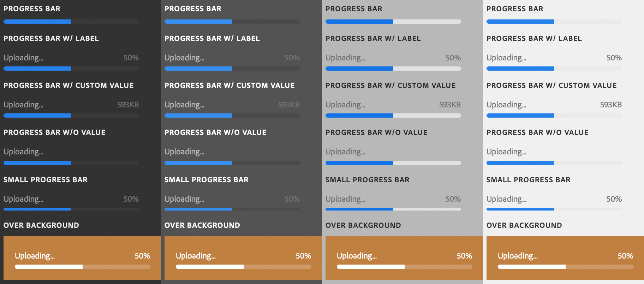Select the PROGRESS BAR W/ LABEL heading
Image resolution: width=644 pixels, height=284 pixels.
(x=51, y=39)
